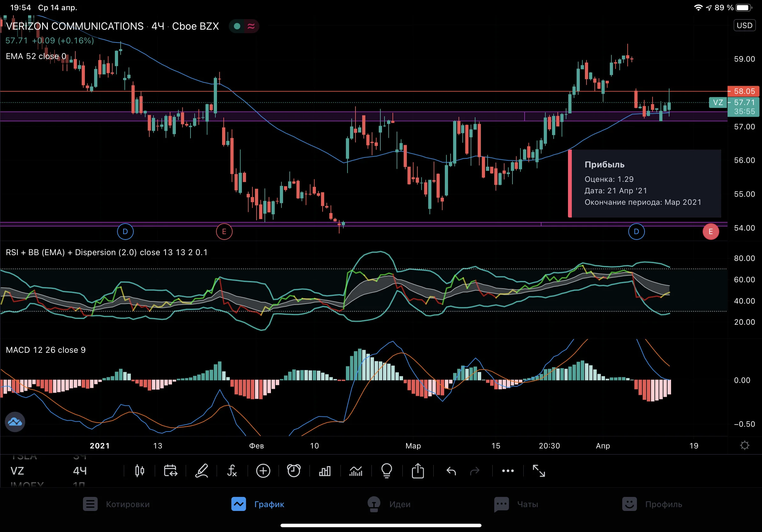This screenshot has width=762, height=532.
Task: Tap the battery indicator in status bar
Action: click(x=744, y=7)
